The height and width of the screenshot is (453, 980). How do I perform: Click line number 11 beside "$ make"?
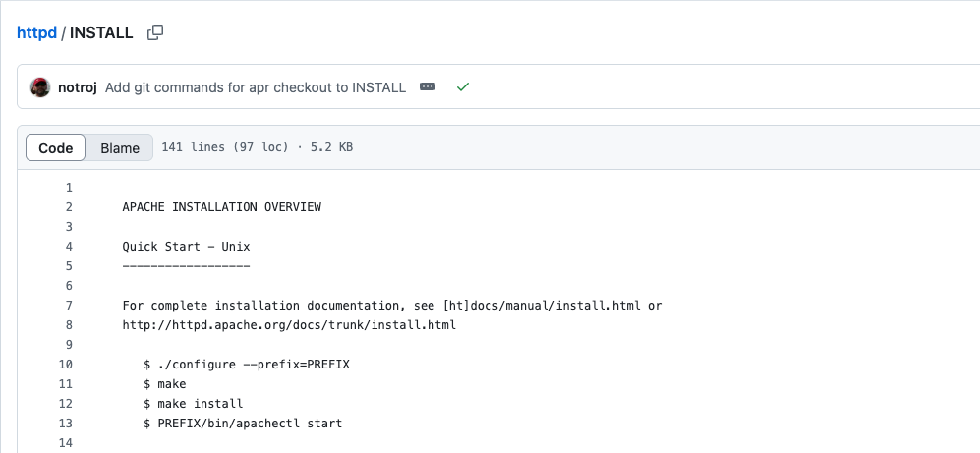[x=66, y=384]
